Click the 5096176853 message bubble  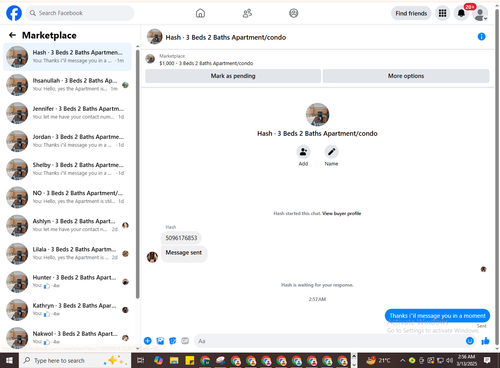tap(181, 238)
